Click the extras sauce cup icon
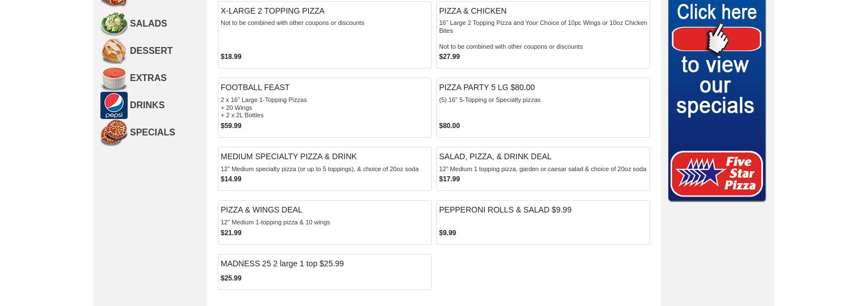This screenshot has width=868, height=306. 114,78
